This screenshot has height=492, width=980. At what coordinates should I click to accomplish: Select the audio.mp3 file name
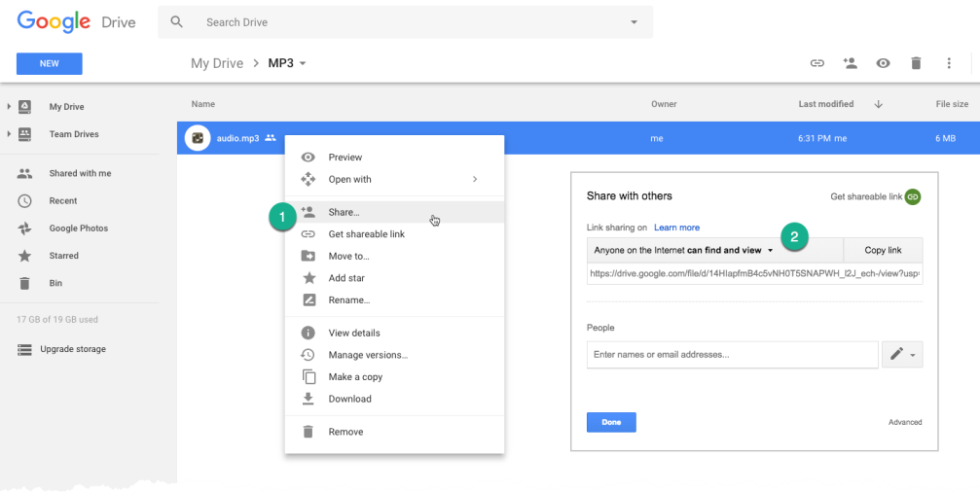point(237,139)
